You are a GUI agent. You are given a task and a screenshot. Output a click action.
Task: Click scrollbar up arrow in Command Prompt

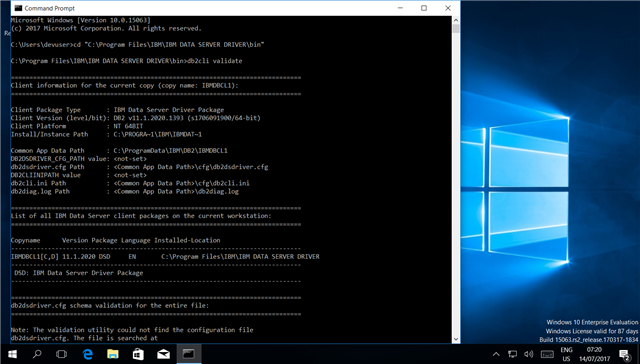tap(456, 20)
